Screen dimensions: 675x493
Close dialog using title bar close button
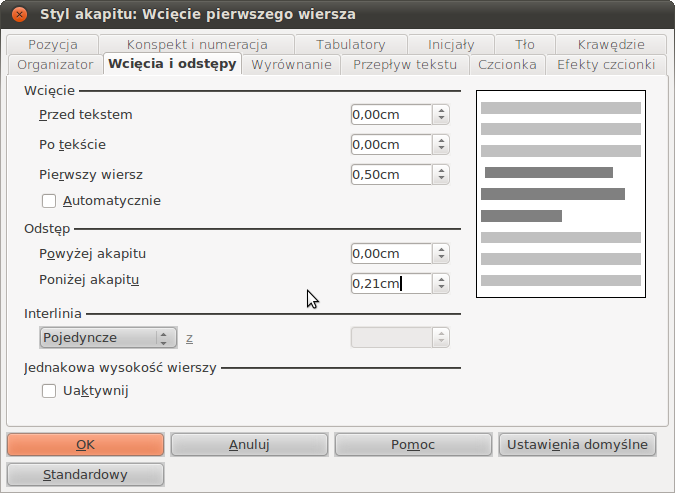pos(19,14)
